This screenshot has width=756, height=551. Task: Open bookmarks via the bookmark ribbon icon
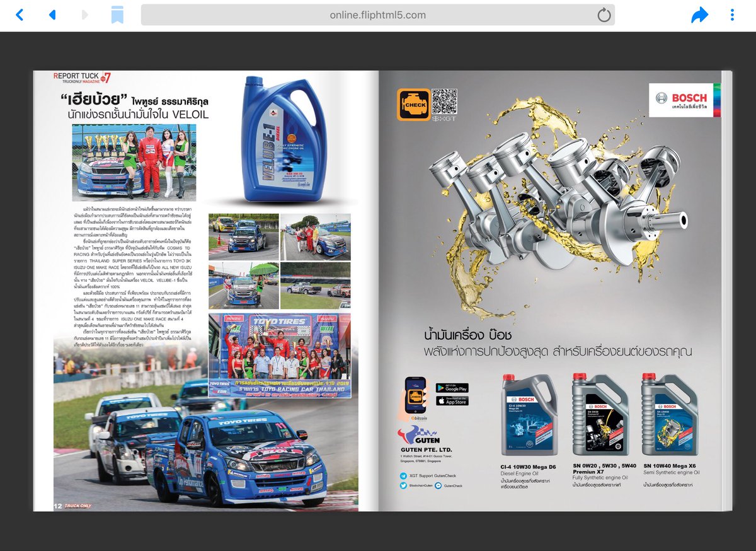pyautogui.click(x=117, y=14)
